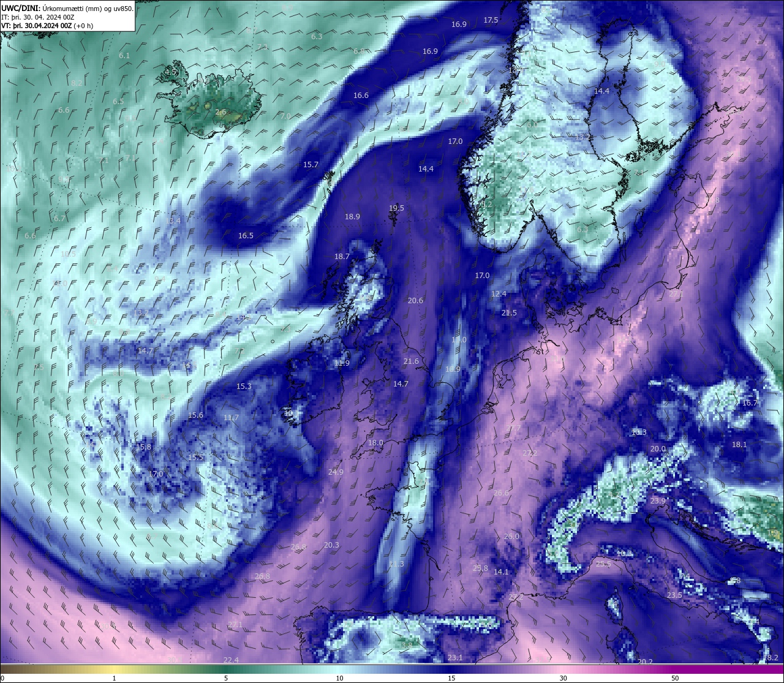Click the 20.6 value on the map

(415, 301)
